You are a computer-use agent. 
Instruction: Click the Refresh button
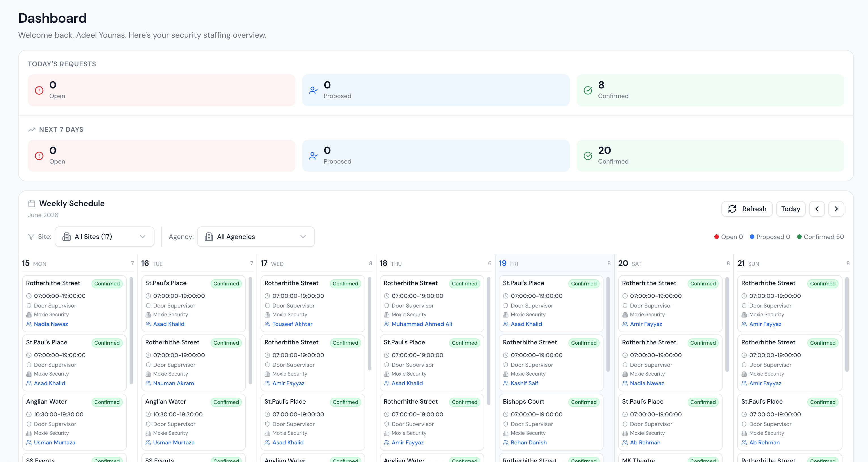point(747,209)
